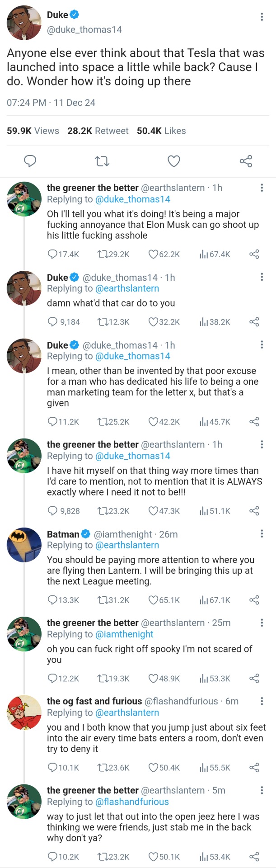The image size is (276, 868).
Task: Like Duke's main Tesla tweet
Action: (174, 161)
